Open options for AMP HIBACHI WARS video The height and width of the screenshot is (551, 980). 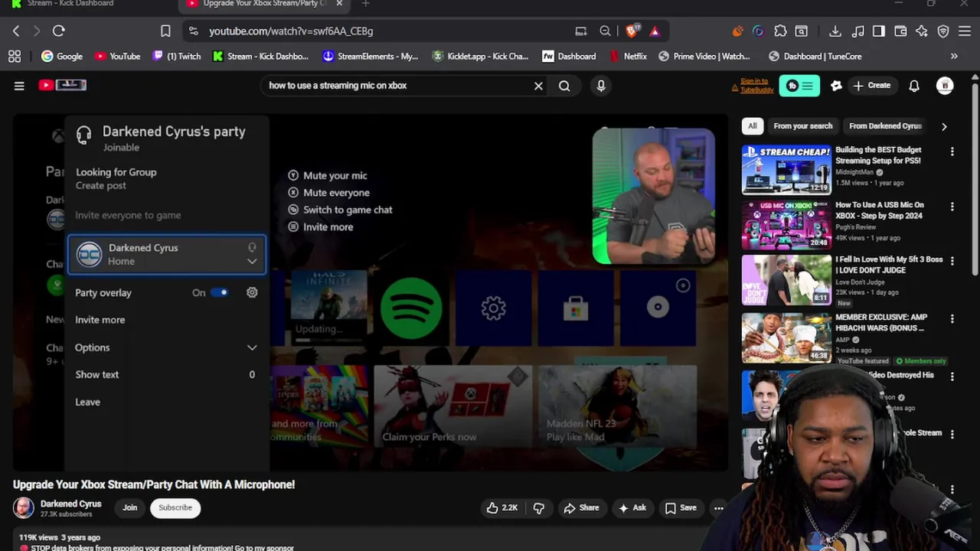coord(952,318)
